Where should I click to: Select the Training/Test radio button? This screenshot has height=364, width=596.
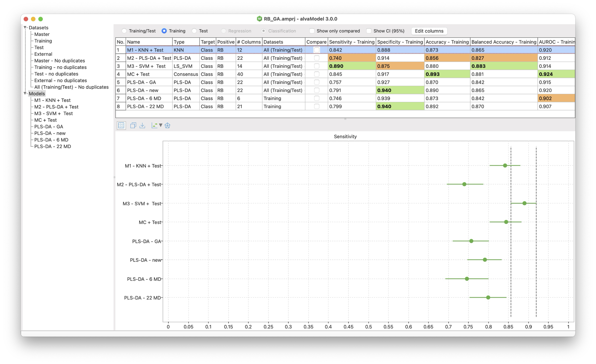click(x=124, y=31)
